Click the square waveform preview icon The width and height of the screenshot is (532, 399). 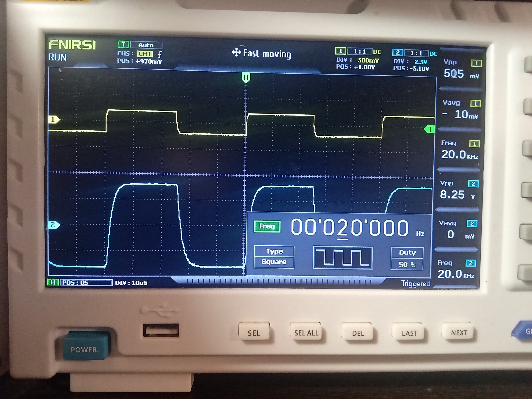click(x=343, y=257)
